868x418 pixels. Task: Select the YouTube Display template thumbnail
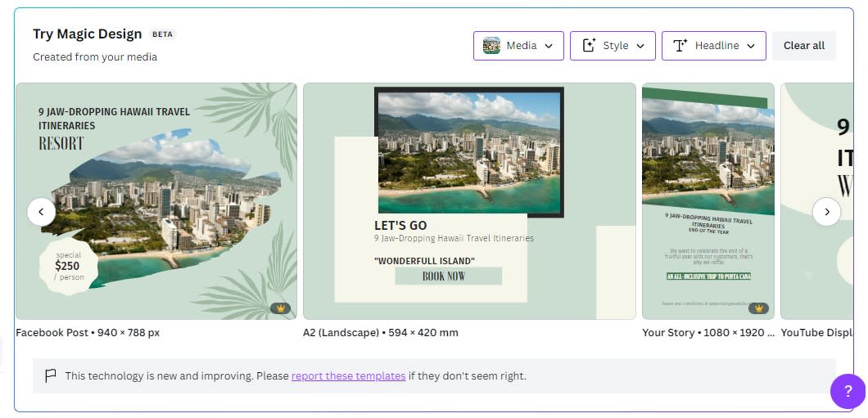[x=817, y=201]
